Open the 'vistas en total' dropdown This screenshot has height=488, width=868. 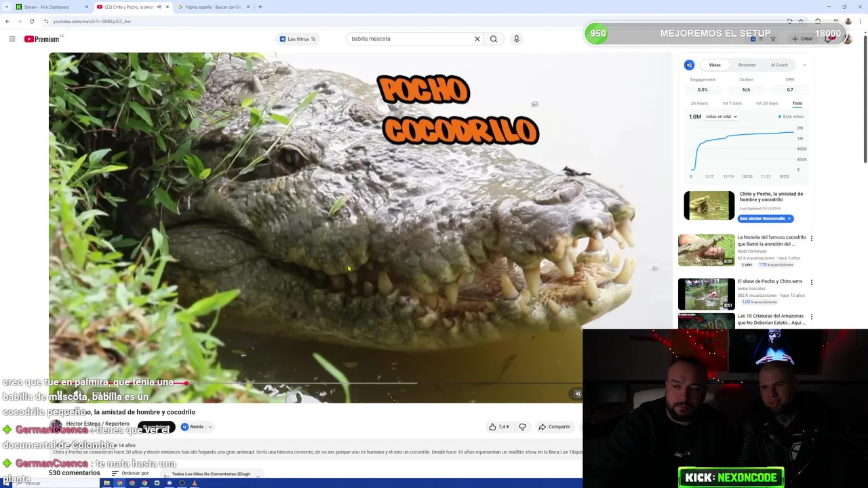click(721, 117)
